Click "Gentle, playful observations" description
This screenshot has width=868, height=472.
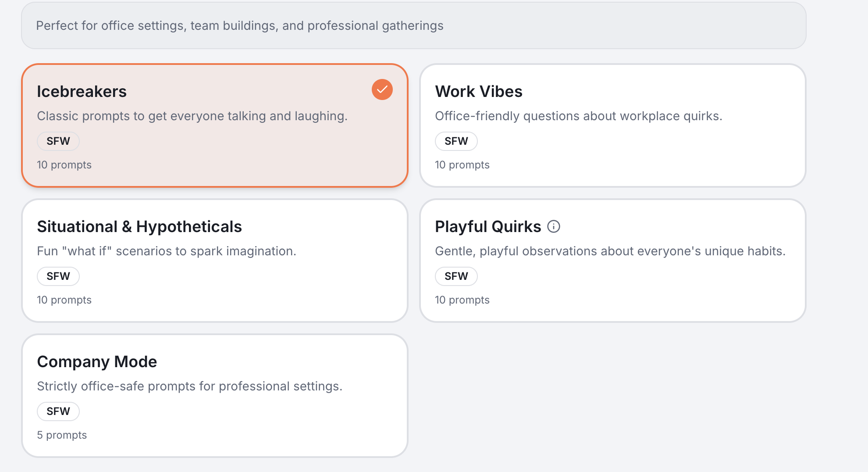pos(610,251)
